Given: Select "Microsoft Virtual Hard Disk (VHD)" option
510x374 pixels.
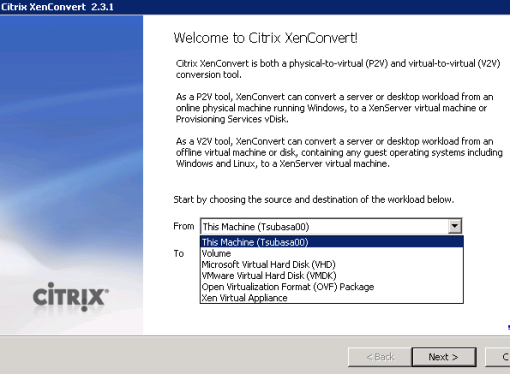Looking at the screenshot, I should 332,265.
